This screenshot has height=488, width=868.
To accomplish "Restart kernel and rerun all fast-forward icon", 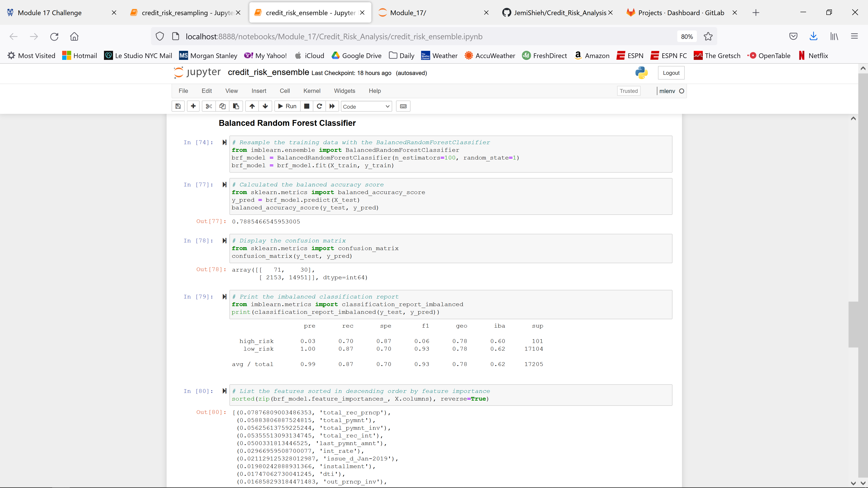I will (332, 106).
